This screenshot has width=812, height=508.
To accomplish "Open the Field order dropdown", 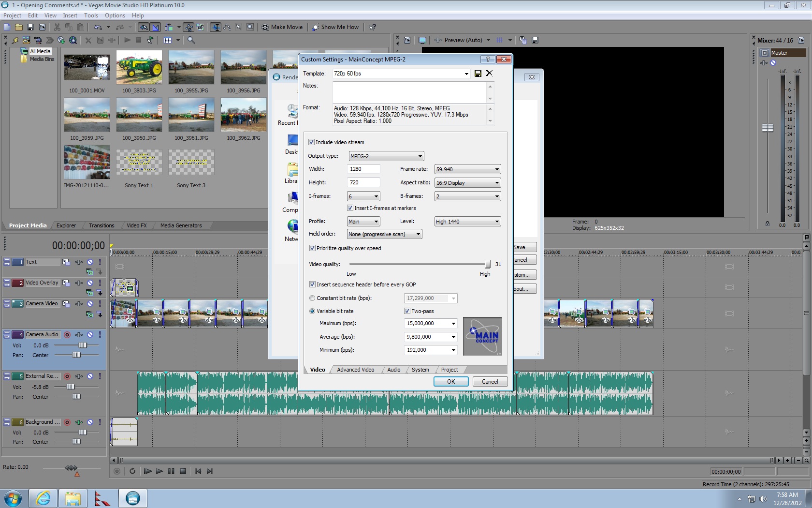I will 385,234.
